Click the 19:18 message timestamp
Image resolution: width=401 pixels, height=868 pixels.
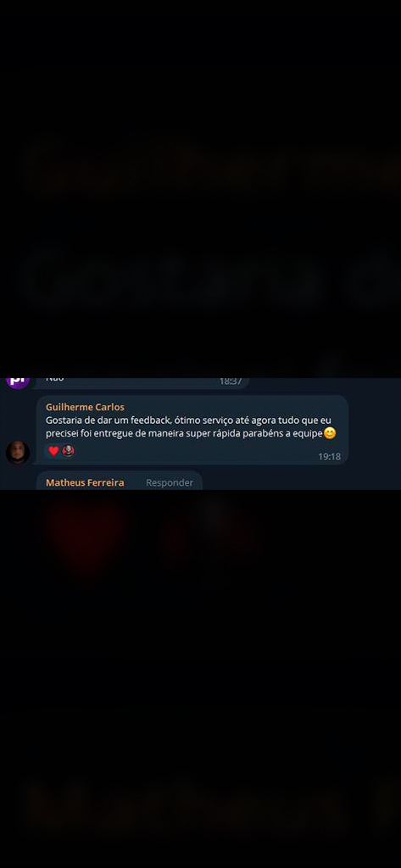[329, 457]
